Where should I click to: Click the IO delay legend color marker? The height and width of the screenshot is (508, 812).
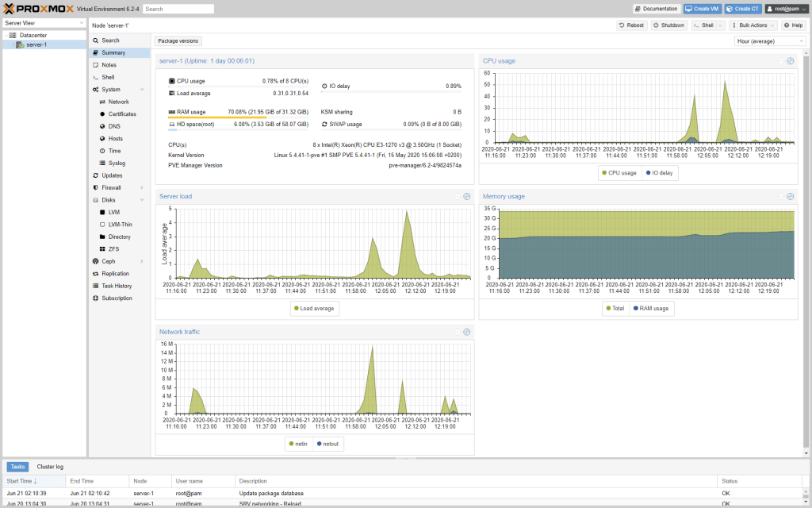(x=648, y=173)
